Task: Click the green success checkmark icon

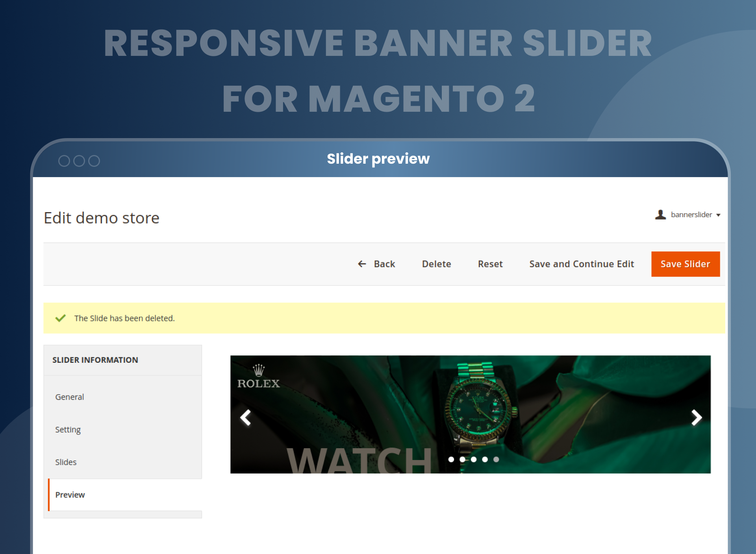Action: (x=60, y=318)
